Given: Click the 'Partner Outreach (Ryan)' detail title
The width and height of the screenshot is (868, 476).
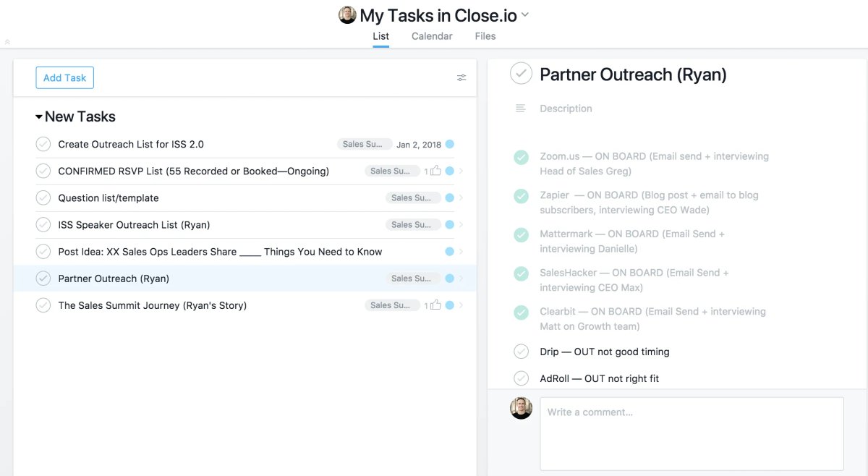Looking at the screenshot, I should pyautogui.click(x=633, y=74).
